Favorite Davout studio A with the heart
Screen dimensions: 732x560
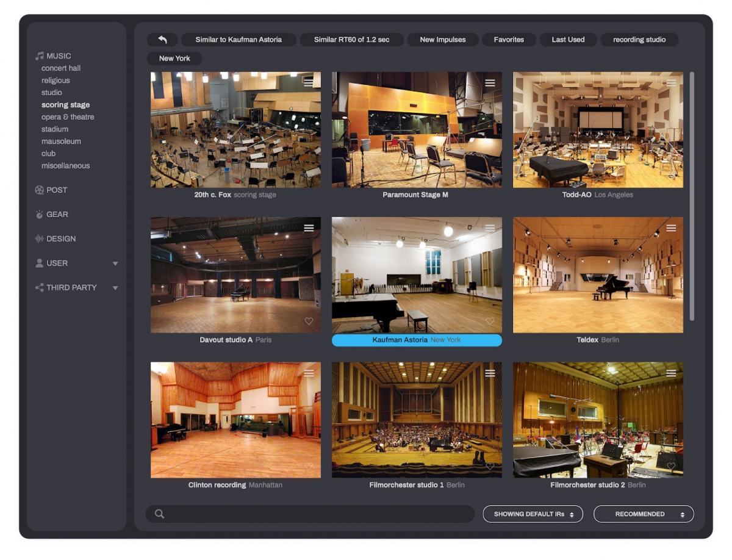(309, 321)
